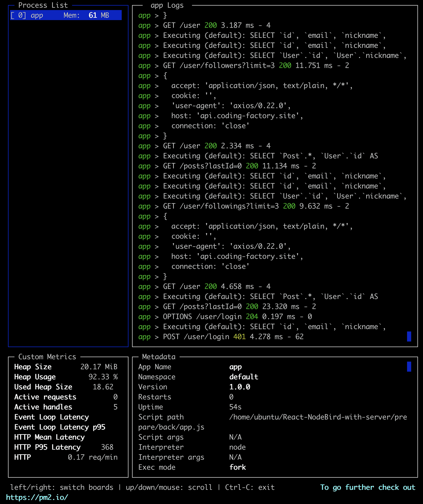Click the Mem: 61 MB process indicator
The image size is (423, 504).
coord(86,15)
